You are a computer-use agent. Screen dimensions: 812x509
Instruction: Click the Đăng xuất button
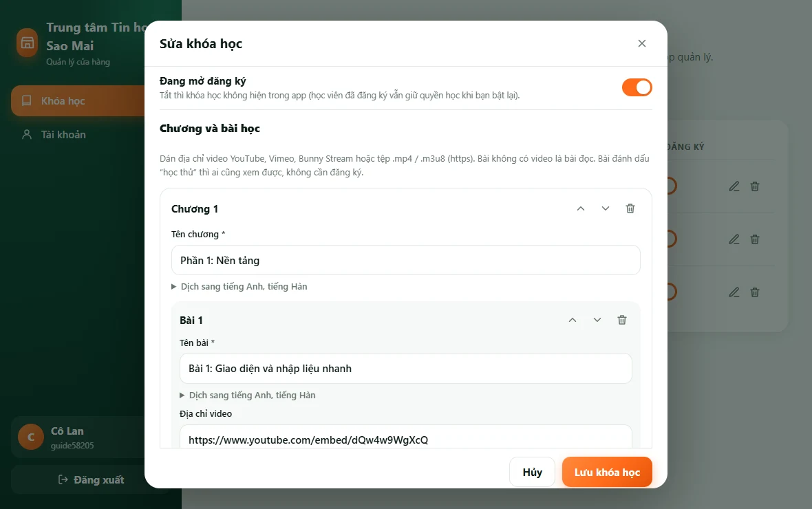coord(91,480)
